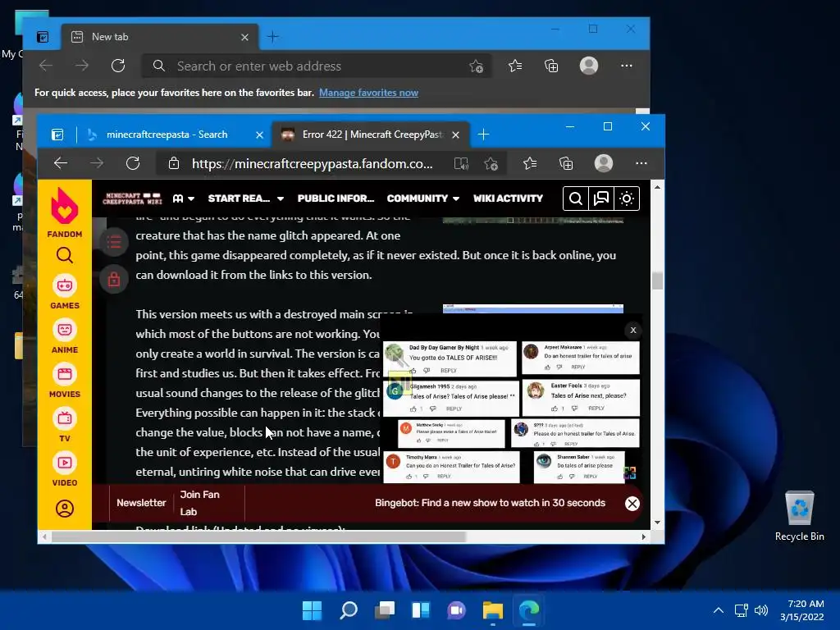
Task: Expand the COMMUNITY dropdown menu
Action: tap(423, 199)
